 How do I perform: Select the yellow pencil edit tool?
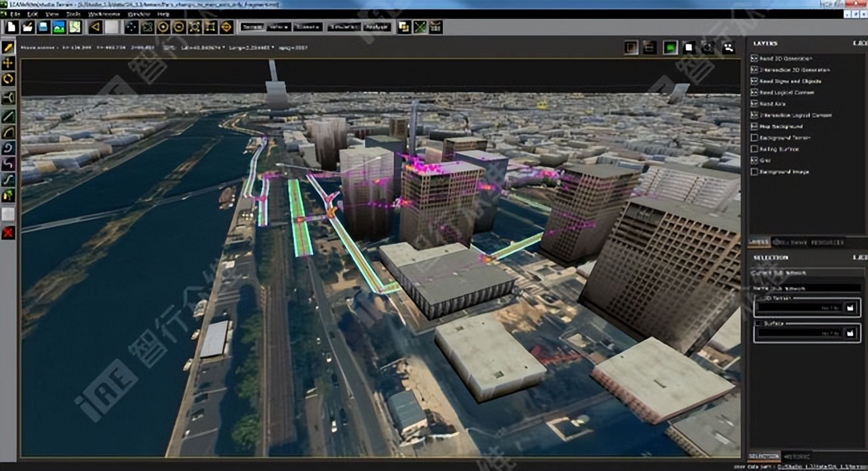coord(9,47)
